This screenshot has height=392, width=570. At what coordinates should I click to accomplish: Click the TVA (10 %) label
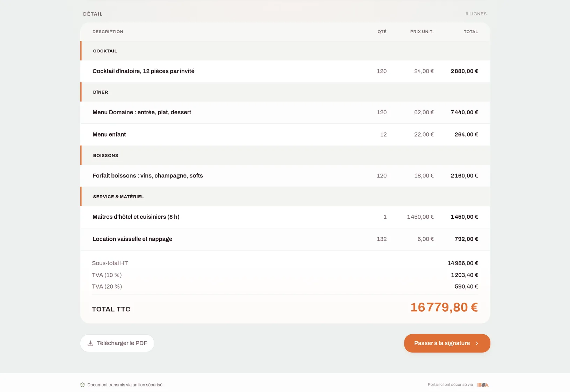point(107,275)
